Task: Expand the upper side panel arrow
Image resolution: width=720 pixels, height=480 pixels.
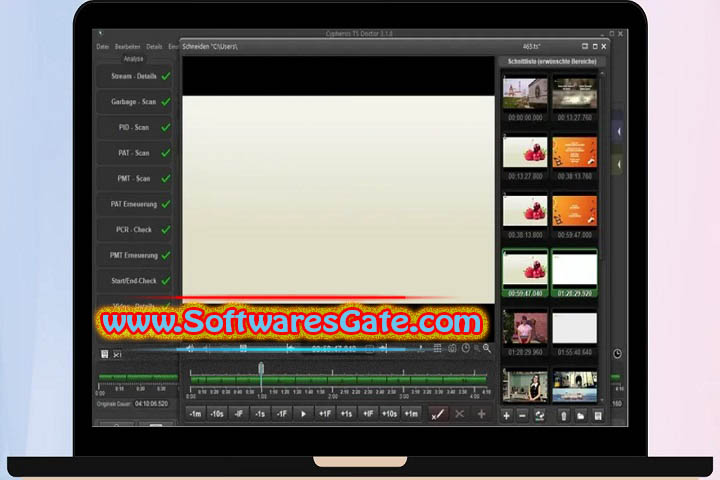Action: (x=619, y=132)
